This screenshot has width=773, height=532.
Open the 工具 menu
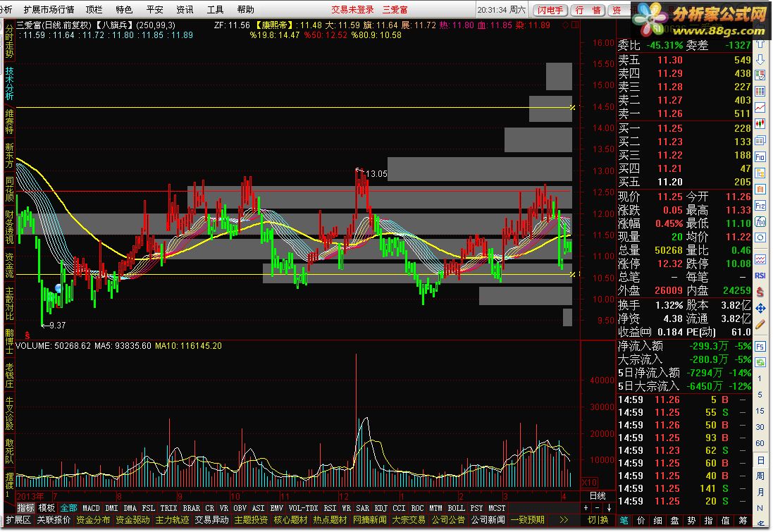(215, 9)
